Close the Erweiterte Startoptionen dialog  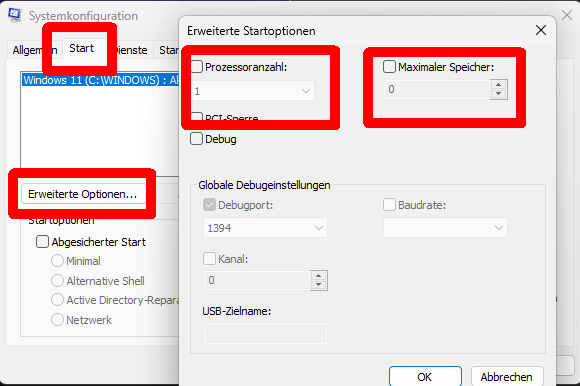(541, 30)
